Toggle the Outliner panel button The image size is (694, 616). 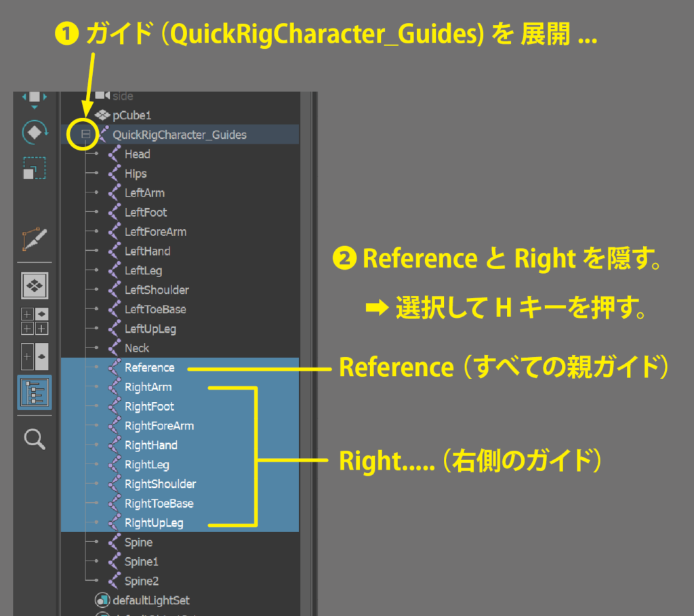pyautogui.click(x=34, y=393)
